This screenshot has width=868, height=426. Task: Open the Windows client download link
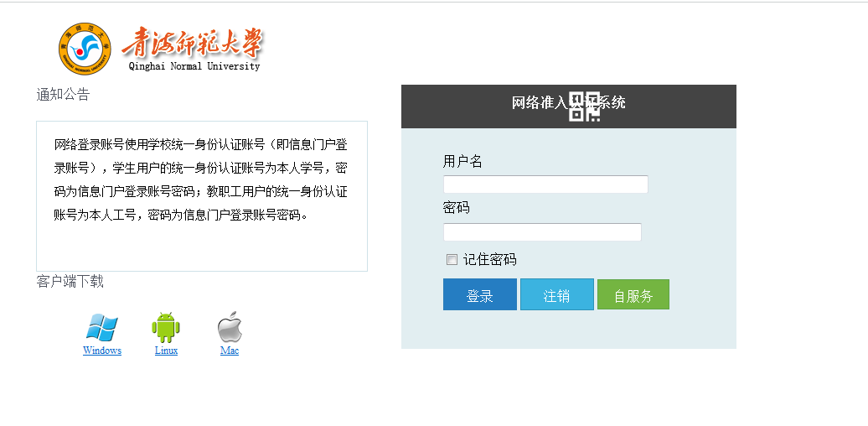pyautogui.click(x=102, y=351)
